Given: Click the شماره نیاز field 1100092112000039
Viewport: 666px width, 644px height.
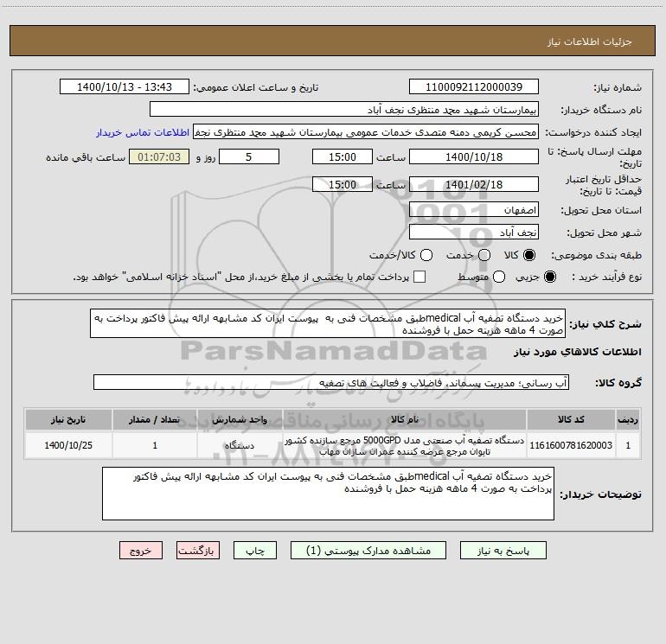Looking at the screenshot, I should (474, 86).
